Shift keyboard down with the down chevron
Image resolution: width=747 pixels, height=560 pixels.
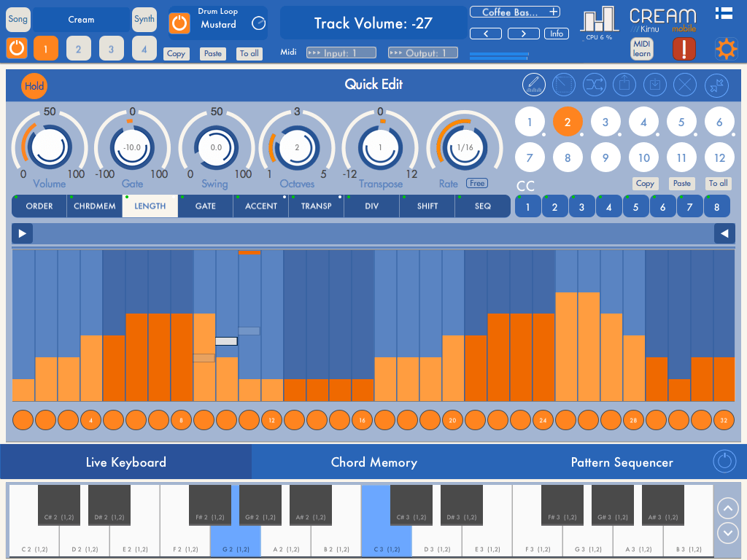(728, 532)
